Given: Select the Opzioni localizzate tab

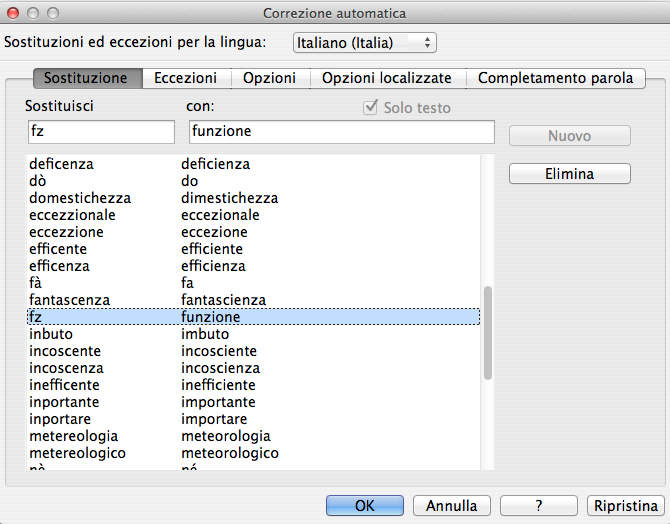Looking at the screenshot, I should (x=386, y=78).
